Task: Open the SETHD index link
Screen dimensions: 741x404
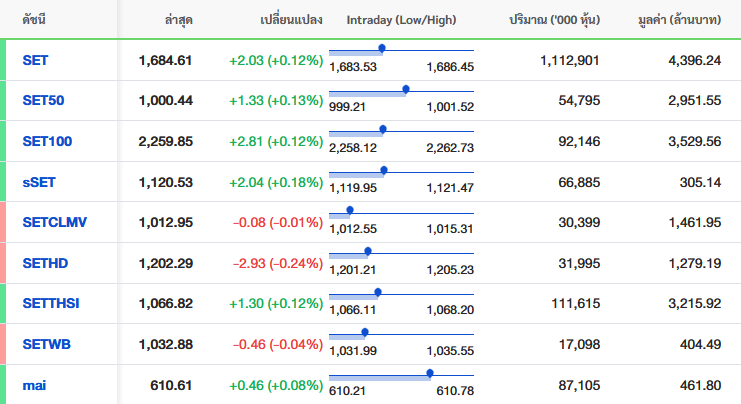Action: click(x=45, y=263)
